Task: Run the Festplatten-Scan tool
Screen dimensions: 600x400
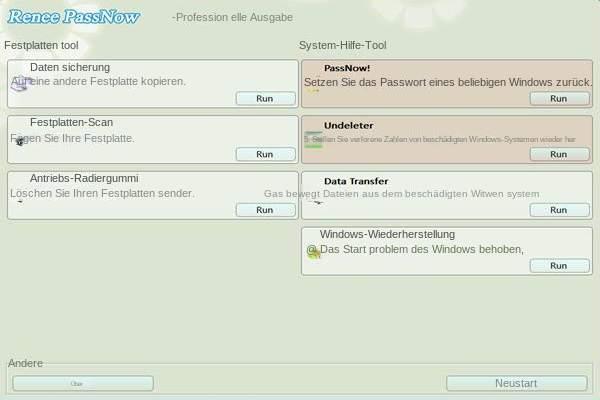Action: click(266, 154)
